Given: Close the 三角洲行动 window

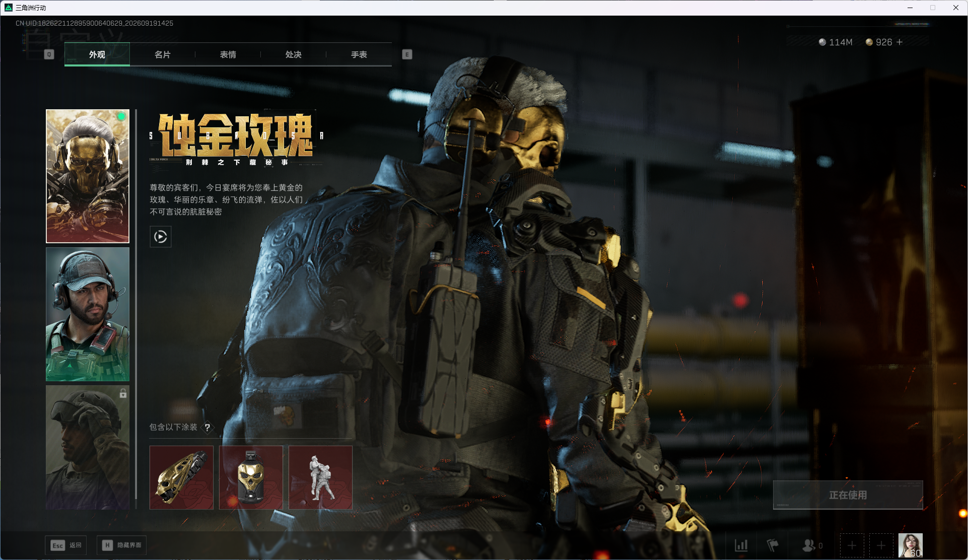Looking at the screenshot, I should click(x=956, y=8).
